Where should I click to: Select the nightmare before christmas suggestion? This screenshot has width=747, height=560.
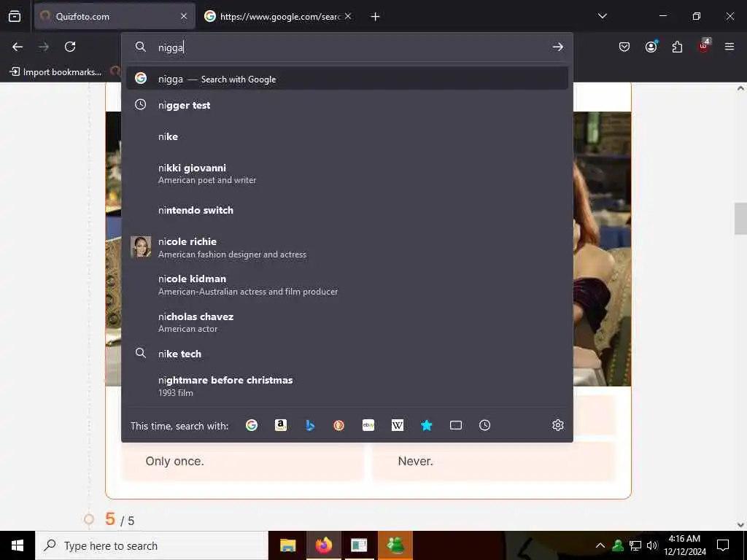pyautogui.click(x=347, y=386)
